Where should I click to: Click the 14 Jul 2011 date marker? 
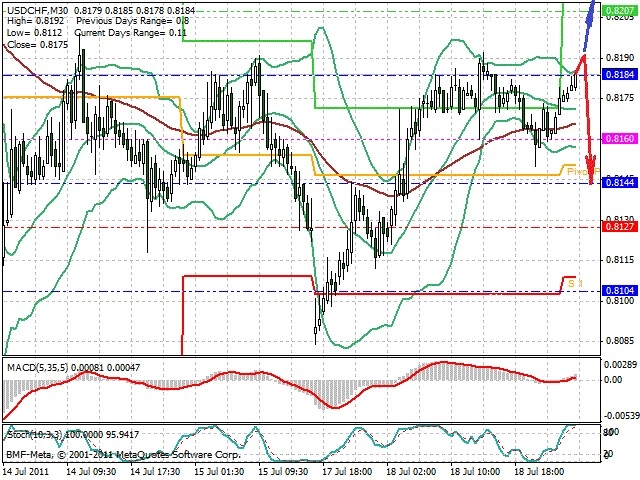coord(26,472)
